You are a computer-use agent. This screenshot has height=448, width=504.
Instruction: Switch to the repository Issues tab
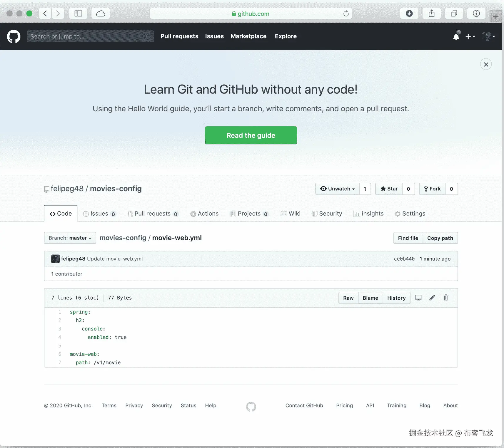point(99,214)
